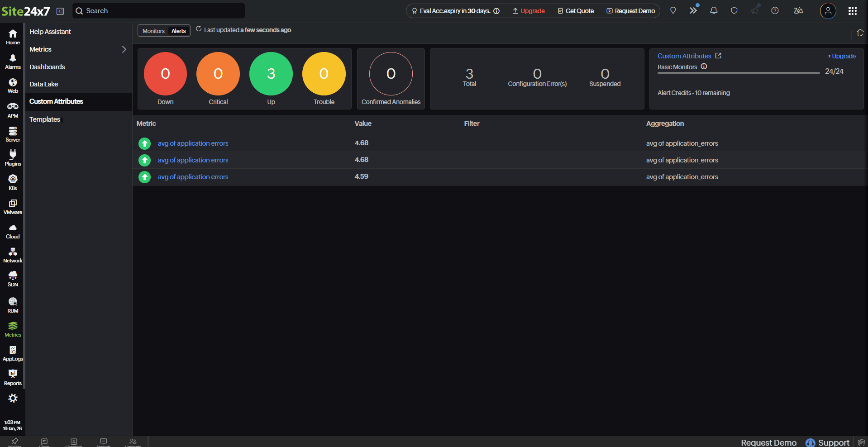The image size is (868, 447).
Task: Collapse the left sidebar panel
Action: [x=60, y=11]
